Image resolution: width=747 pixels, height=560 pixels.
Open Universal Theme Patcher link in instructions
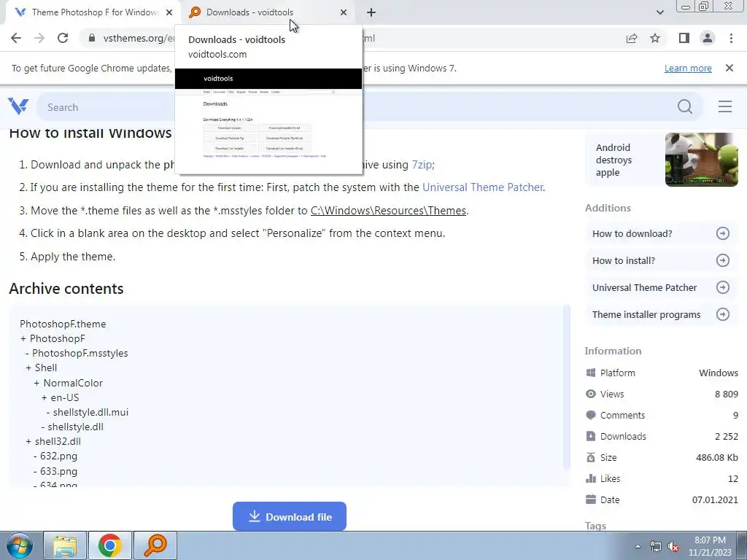tap(483, 187)
